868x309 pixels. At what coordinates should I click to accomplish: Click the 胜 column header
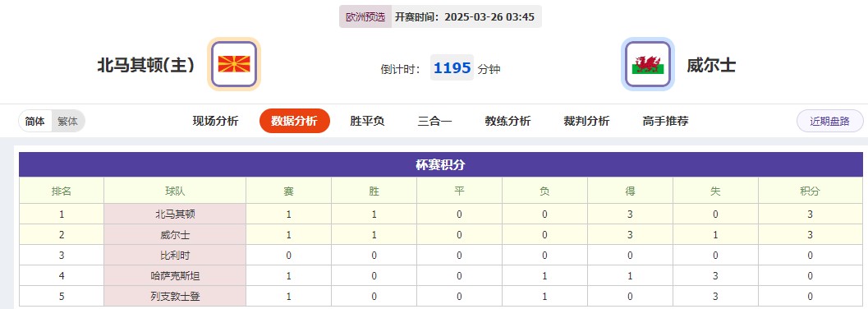pyautogui.click(x=374, y=191)
